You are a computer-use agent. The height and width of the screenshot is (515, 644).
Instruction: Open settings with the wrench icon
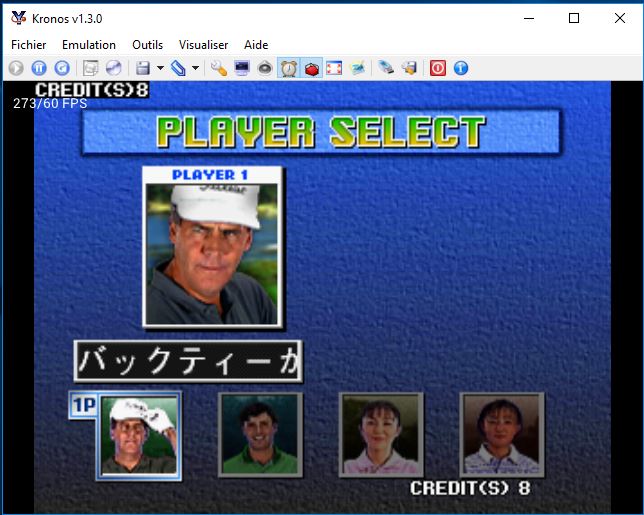(218, 68)
